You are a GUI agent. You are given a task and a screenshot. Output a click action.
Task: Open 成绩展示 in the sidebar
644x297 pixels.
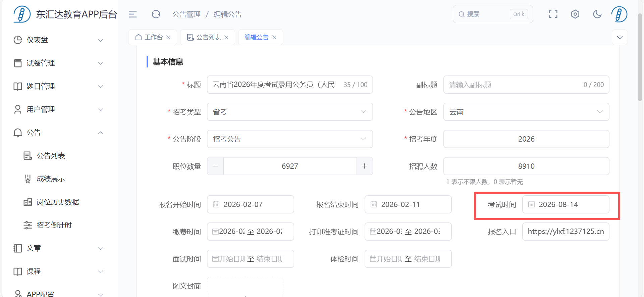(x=51, y=179)
